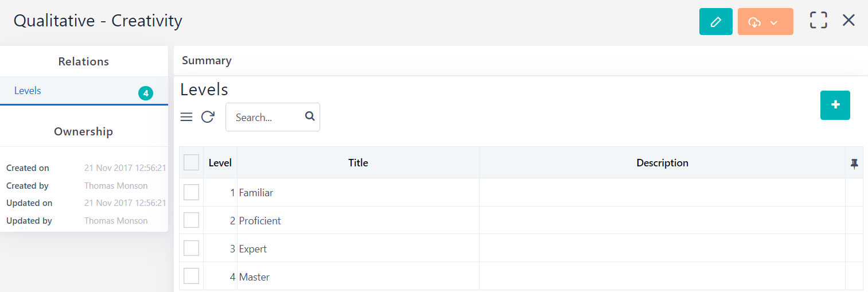868x292 pixels.
Task: Select the checkbox for Proficient row
Action: click(191, 220)
